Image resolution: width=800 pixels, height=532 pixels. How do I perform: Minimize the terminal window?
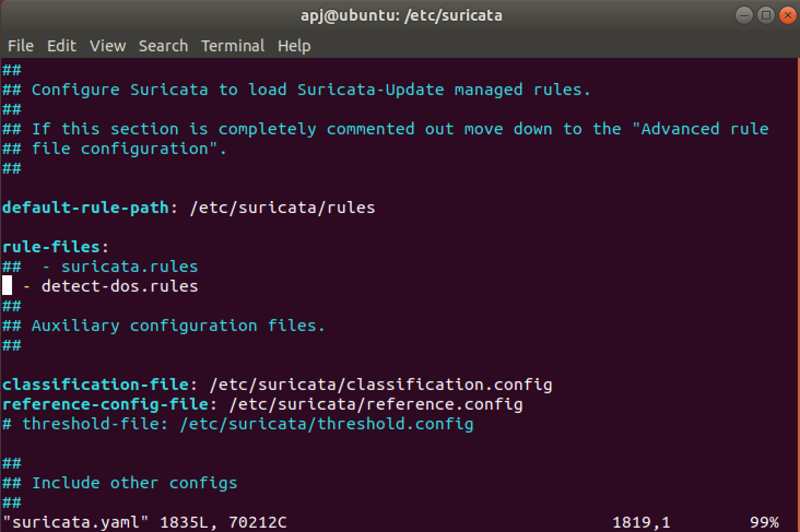coord(744,15)
